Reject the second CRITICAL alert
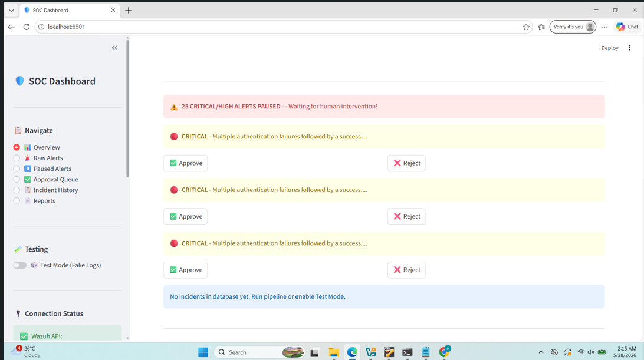Screen dimensions: 644x360 coord(406,216)
